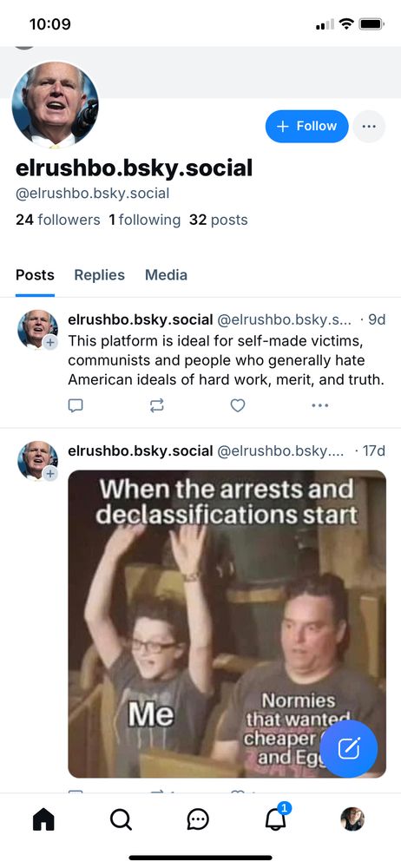Image resolution: width=401 pixels, height=868 pixels.
Task: Follow elrushbo.bsky.social
Action: [307, 126]
